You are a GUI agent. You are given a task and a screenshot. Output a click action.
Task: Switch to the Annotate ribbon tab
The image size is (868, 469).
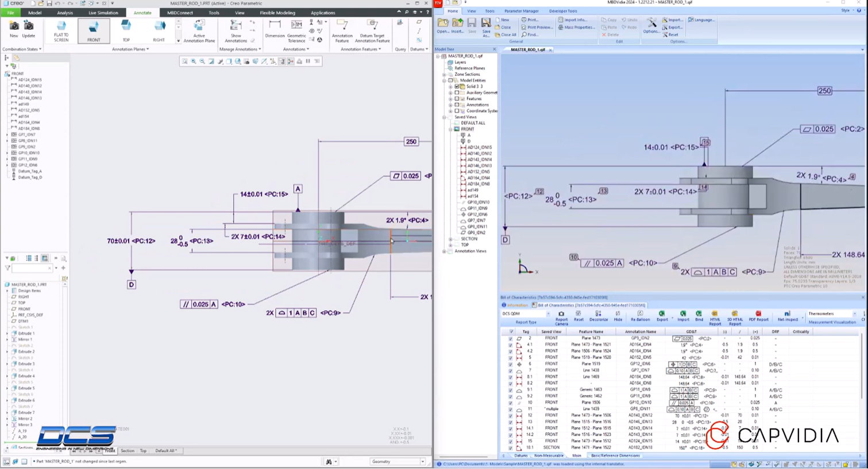142,13
